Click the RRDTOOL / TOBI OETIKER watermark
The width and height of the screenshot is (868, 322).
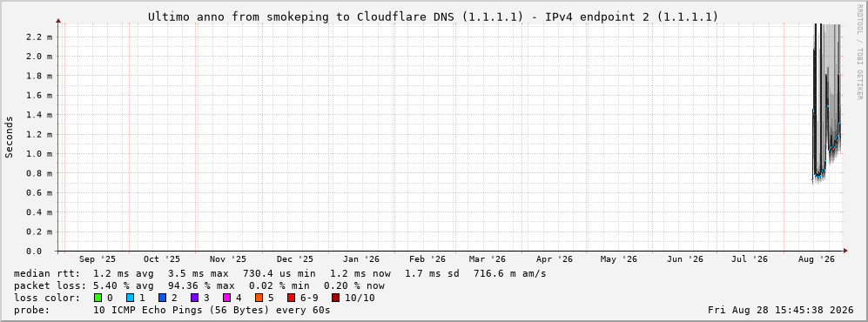point(859,52)
